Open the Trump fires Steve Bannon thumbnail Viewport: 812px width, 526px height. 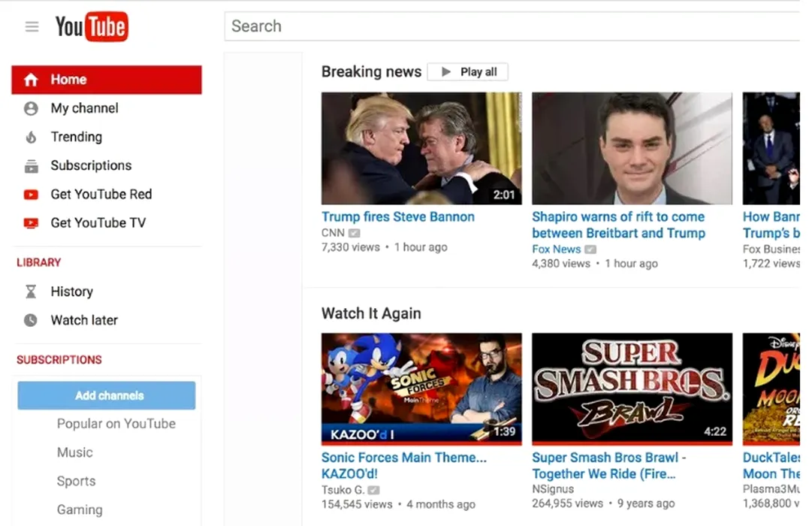(421, 149)
